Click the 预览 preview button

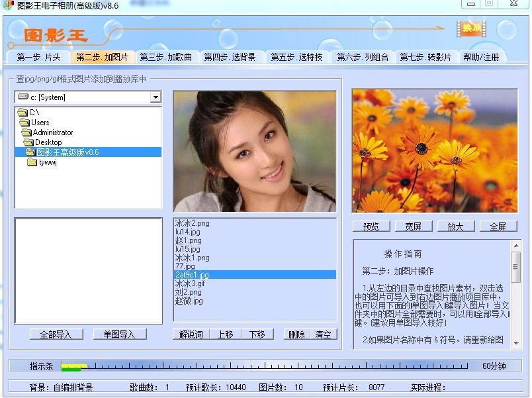pos(371,226)
